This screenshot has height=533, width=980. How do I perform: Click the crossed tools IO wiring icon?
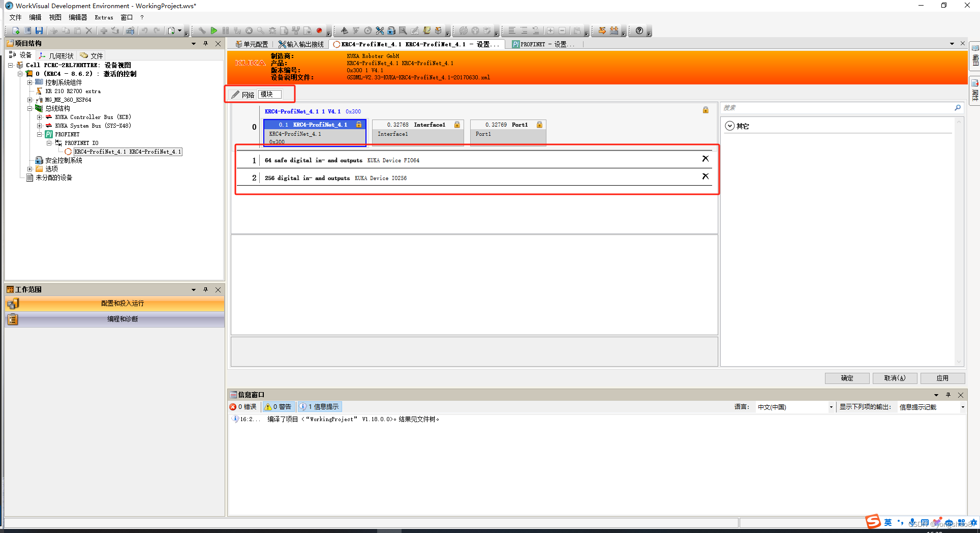point(380,31)
